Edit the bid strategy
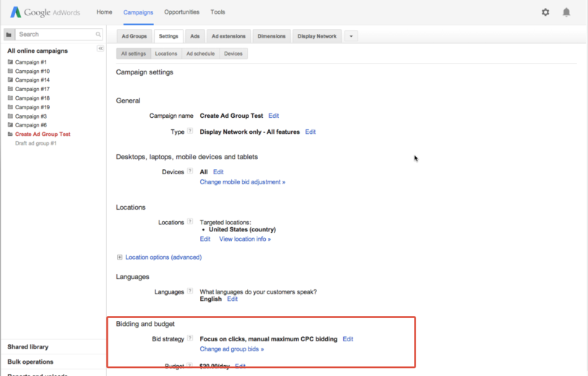The height and width of the screenshot is (376, 588). (x=347, y=339)
